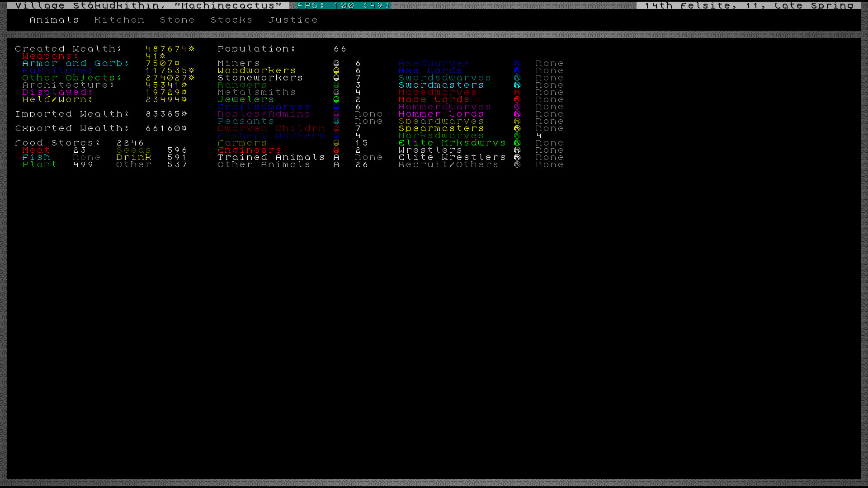Click the Wrestlers soldier icon
The height and width of the screenshot is (488, 868).
click(517, 150)
